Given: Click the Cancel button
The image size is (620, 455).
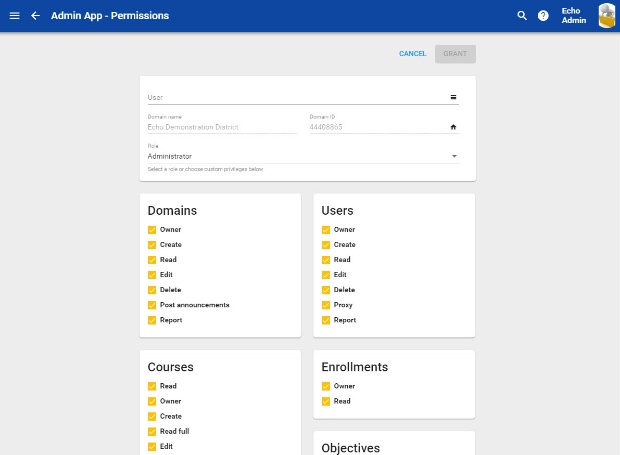Looking at the screenshot, I should coord(412,54).
